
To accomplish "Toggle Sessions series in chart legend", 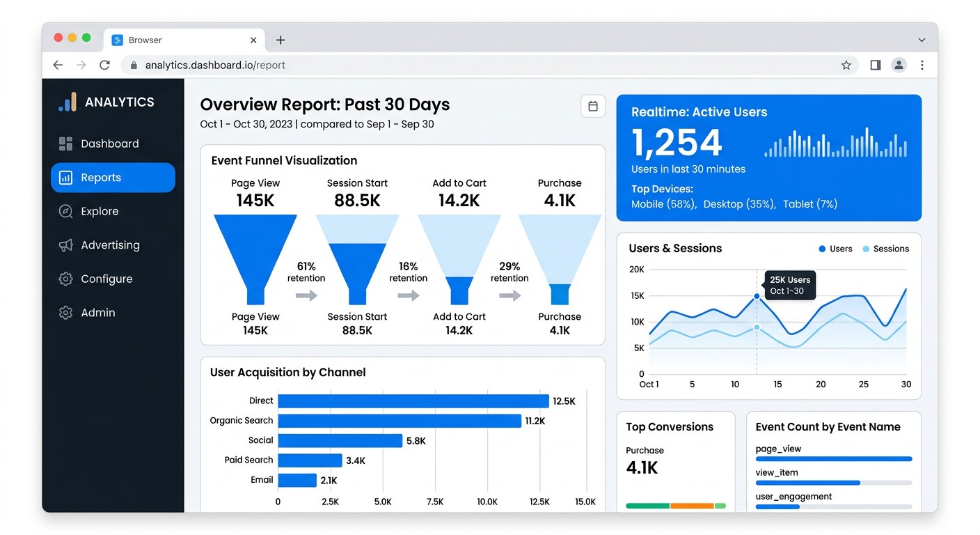I will pyautogui.click(x=885, y=249).
